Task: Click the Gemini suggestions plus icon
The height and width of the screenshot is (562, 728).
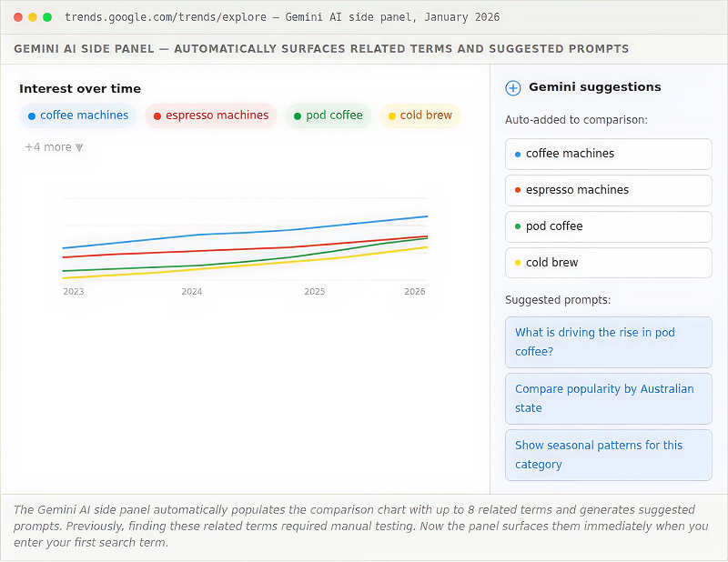Action: [x=512, y=87]
